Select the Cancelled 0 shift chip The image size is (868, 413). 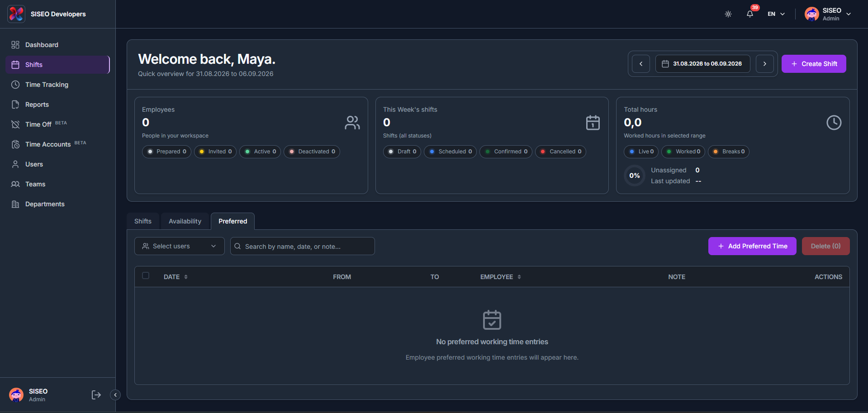click(x=560, y=152)
